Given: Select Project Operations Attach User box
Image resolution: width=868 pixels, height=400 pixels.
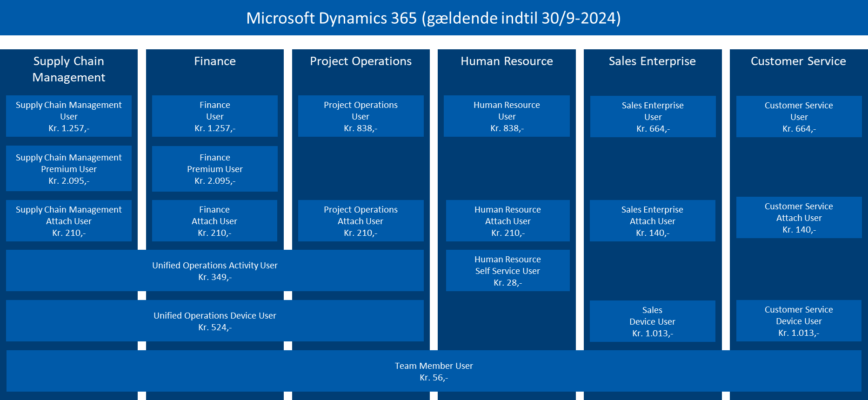Looking at the screenshot, I should tap(361, 221).
